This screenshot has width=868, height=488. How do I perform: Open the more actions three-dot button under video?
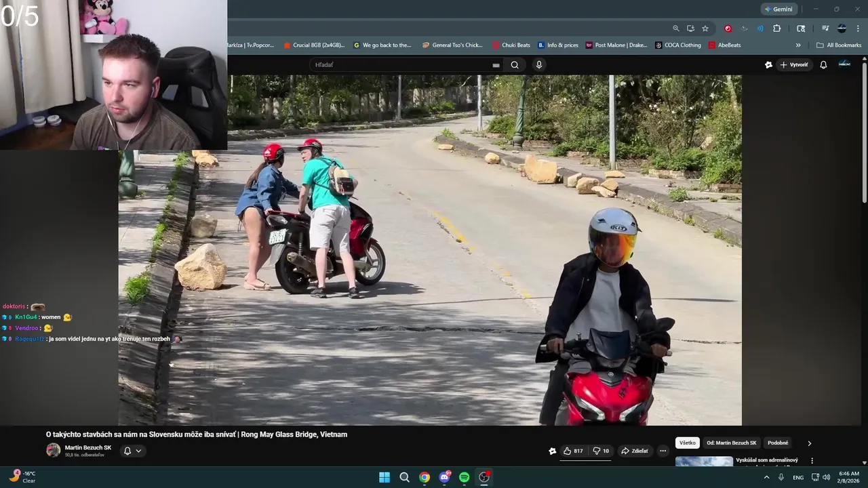pos(663,451)
